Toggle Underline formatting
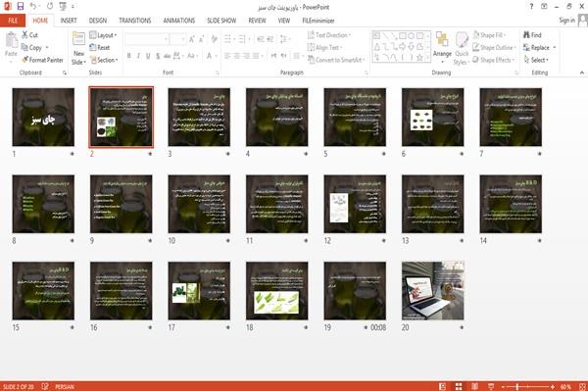Image resolution: width=588 pixels, height=391 pixels. [x=148, y=56]
